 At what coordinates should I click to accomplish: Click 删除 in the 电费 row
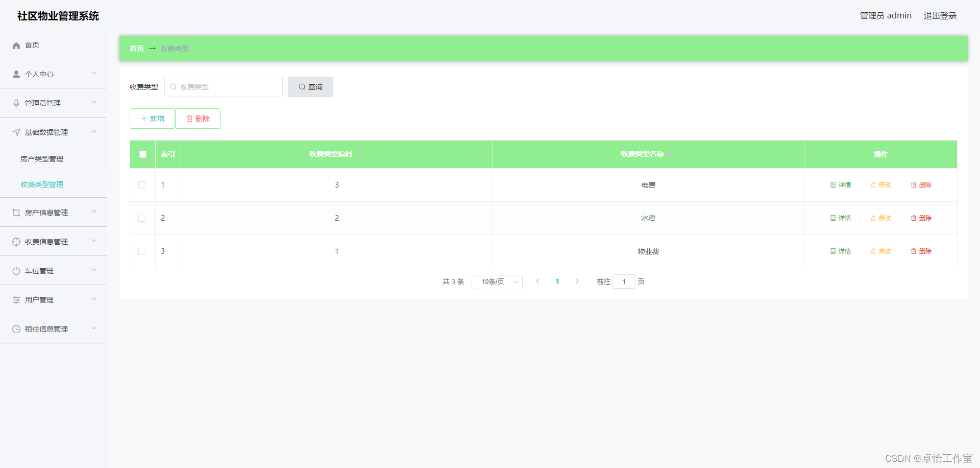(x=921, y=185)
